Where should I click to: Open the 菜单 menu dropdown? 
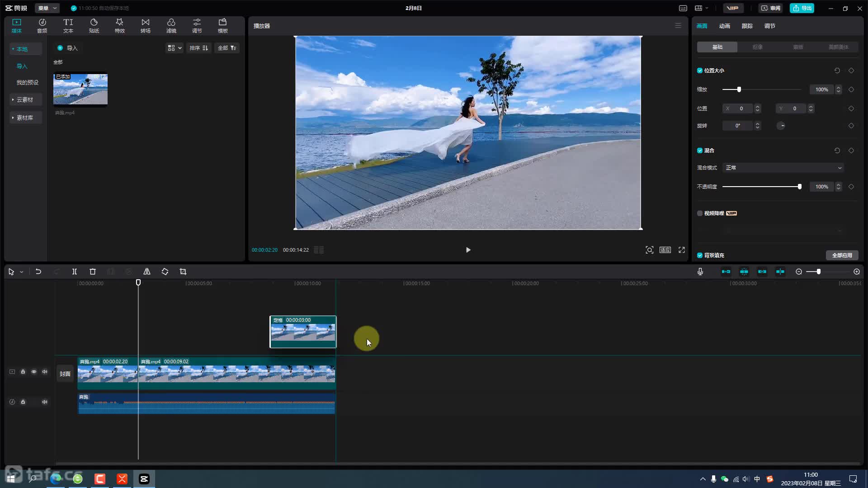(47, 8)
